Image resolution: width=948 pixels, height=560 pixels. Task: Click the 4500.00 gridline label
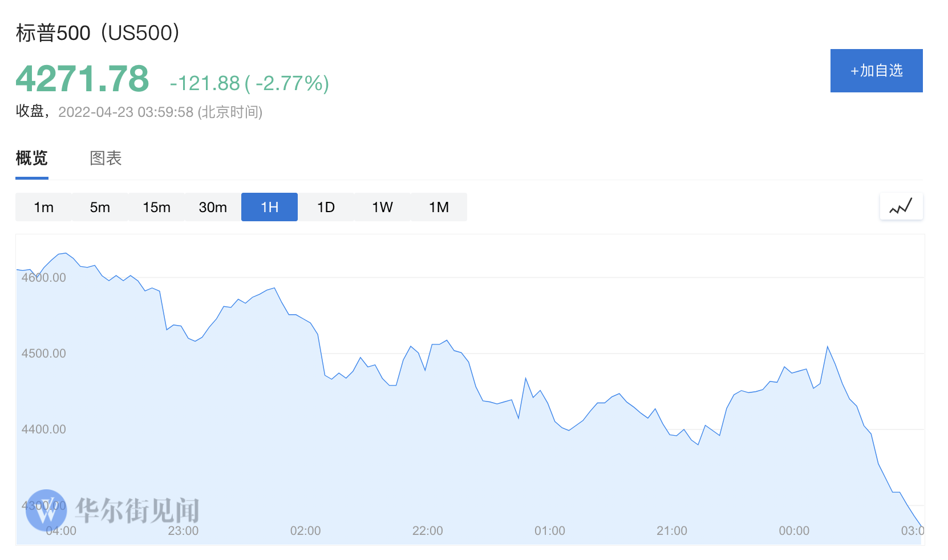(44, 354)
